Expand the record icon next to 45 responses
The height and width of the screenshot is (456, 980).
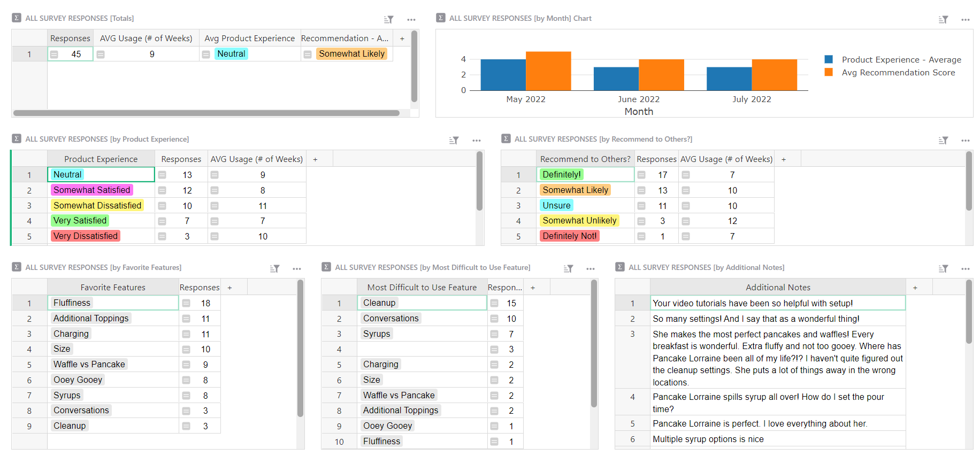coord(54,55)
